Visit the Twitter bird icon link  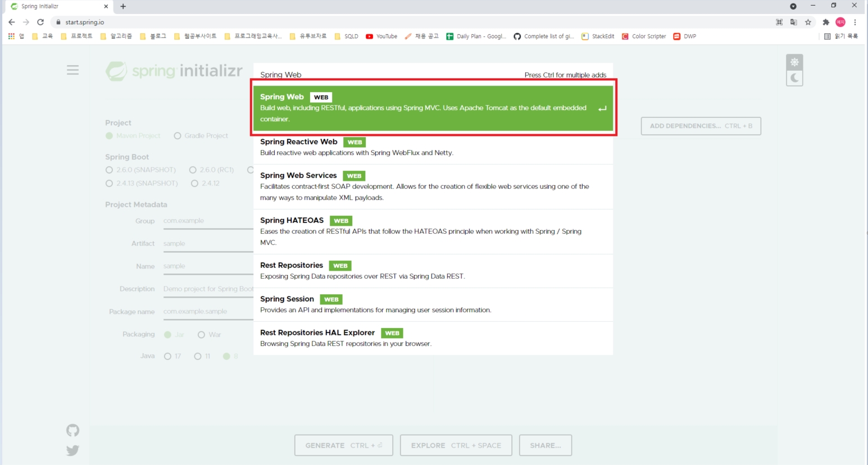(72, 450)
